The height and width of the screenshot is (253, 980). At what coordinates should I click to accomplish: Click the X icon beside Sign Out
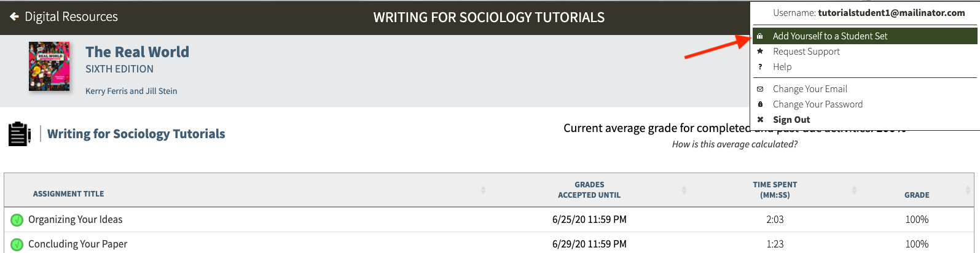point(760,120)
